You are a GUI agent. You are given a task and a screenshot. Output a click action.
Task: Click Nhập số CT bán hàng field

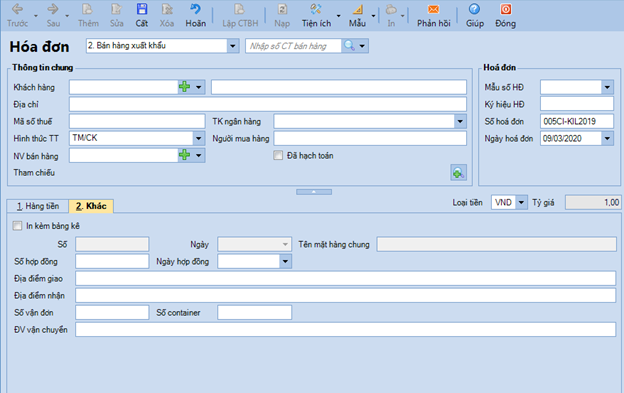293,46
